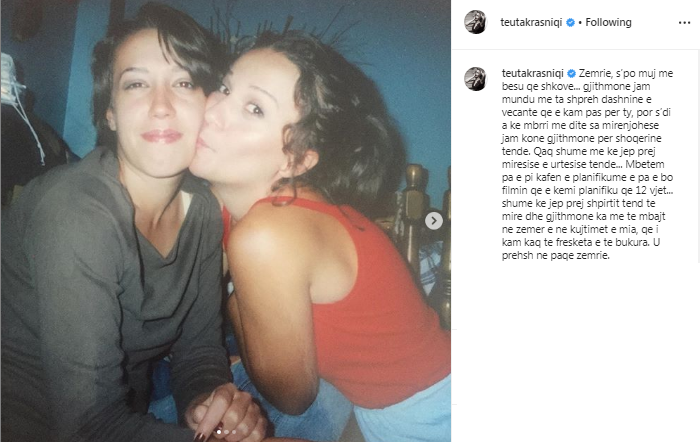This screenshot has width=700, height=442.
Task: Click verified badge in the caption line
Action: pos(571,73)
